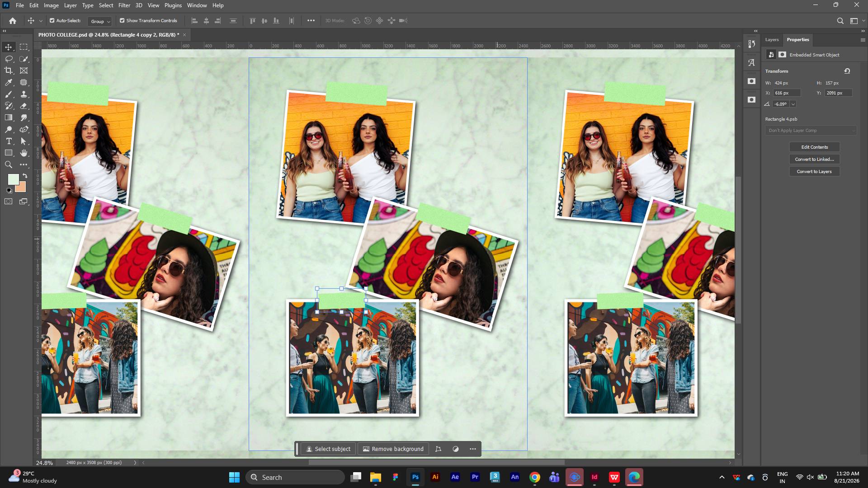Screen dimensions: 868x488
Task: Switch to the Layers tab
Action: click(772, 40)
